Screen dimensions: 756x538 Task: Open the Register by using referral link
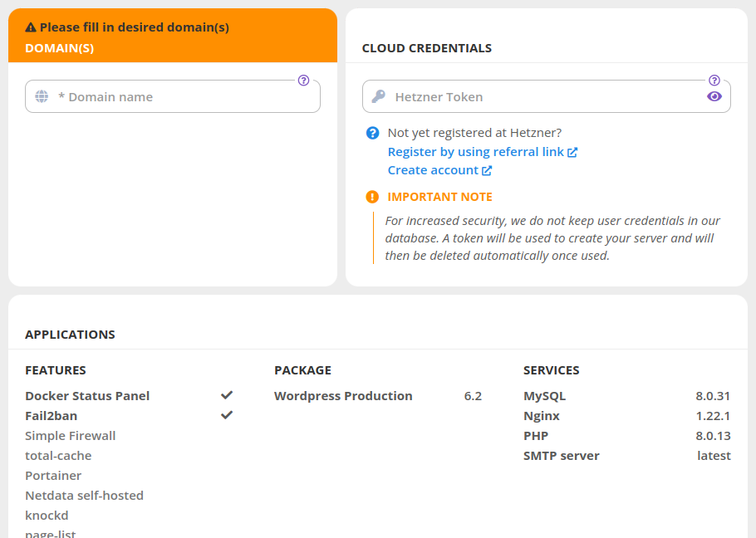point(476,151)
